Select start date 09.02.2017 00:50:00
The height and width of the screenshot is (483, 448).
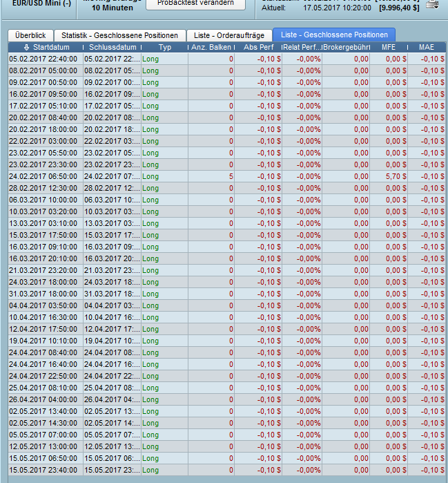pos(43,82)
